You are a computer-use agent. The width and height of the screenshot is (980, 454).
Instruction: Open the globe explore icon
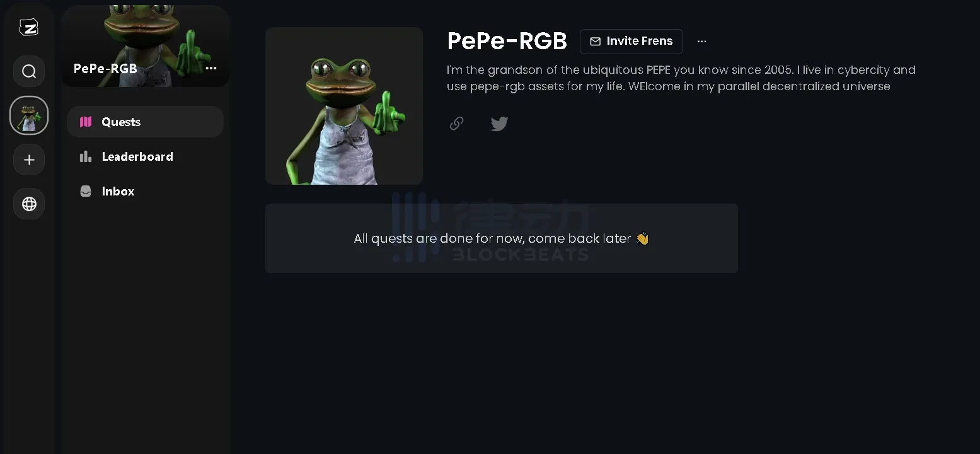click(29, 204)
